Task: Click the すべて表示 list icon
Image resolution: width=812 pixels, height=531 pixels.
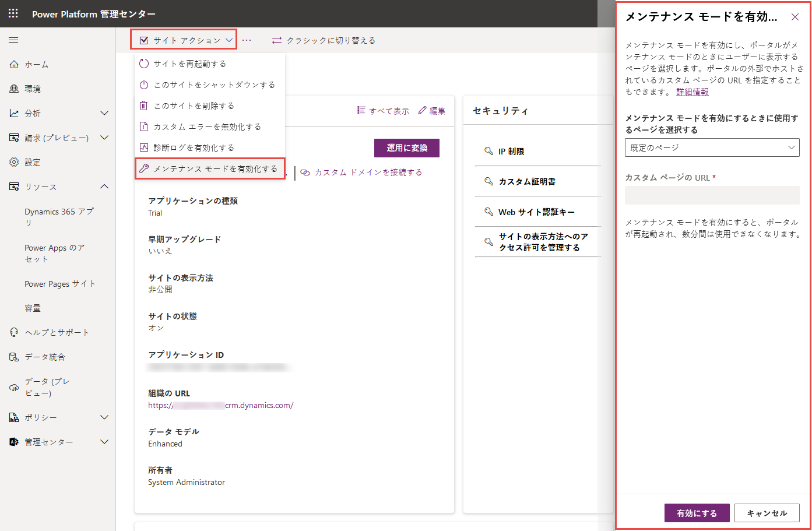Action: point(361,110)
